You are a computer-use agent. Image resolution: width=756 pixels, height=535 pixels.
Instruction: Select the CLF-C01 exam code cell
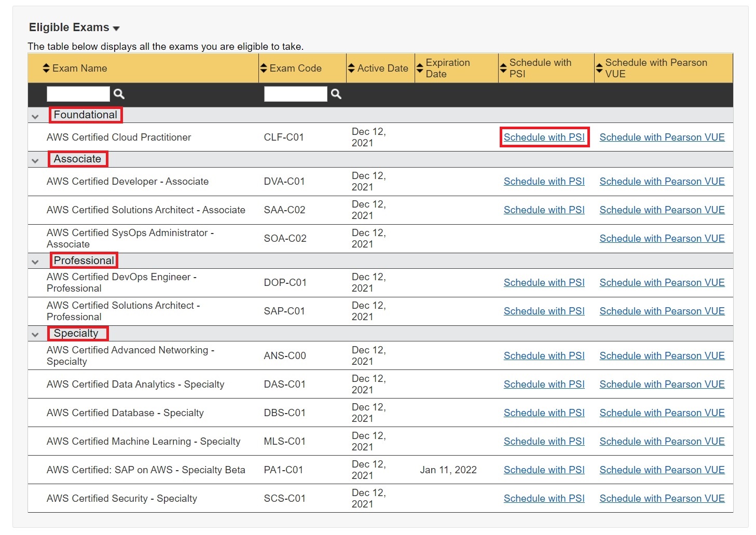click(284, 137)
